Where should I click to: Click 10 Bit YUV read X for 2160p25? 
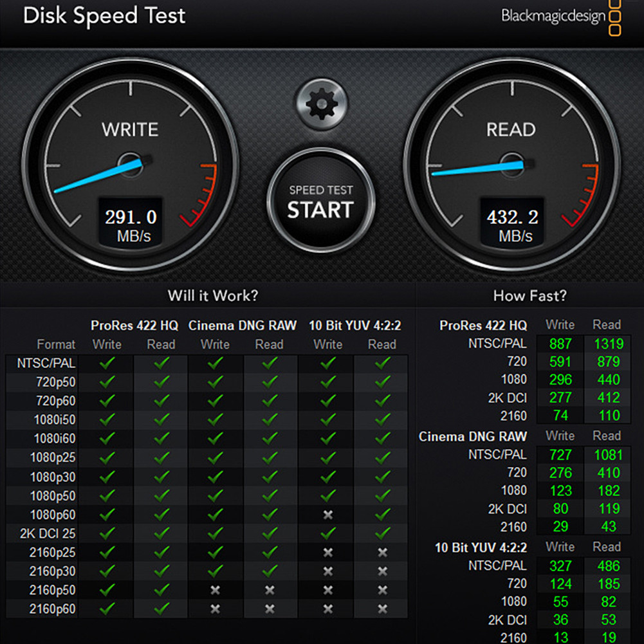coord(382,553)
